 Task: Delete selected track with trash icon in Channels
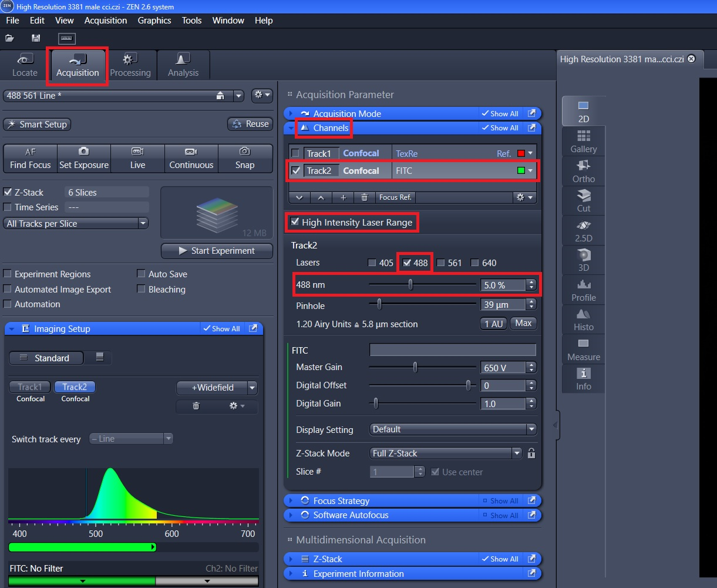coord(364,197)
